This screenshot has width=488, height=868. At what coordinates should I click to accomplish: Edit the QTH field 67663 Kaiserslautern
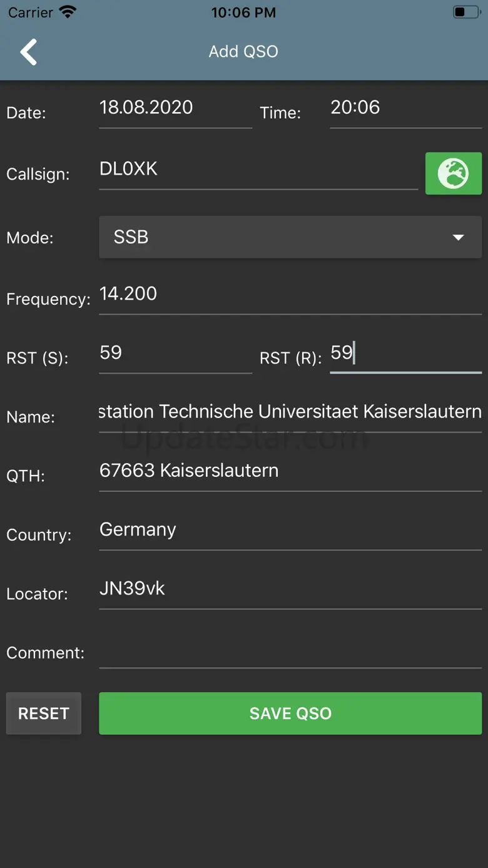[x=290, y=471]
